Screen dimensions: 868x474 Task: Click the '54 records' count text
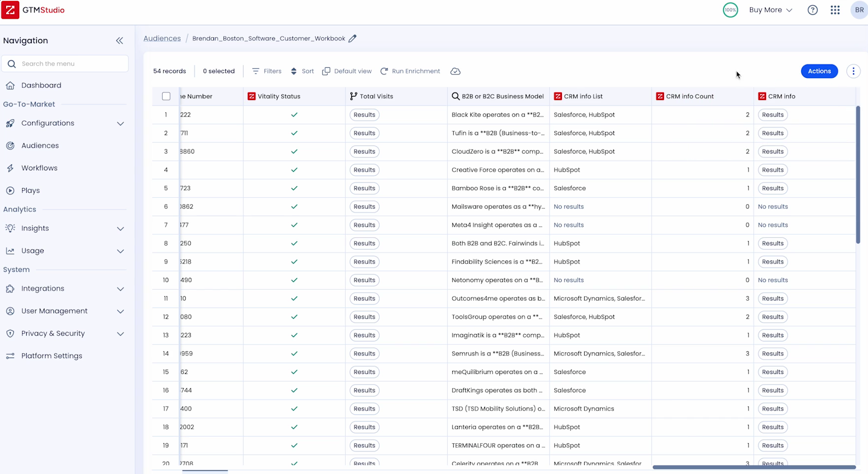[x=169, y=71]
